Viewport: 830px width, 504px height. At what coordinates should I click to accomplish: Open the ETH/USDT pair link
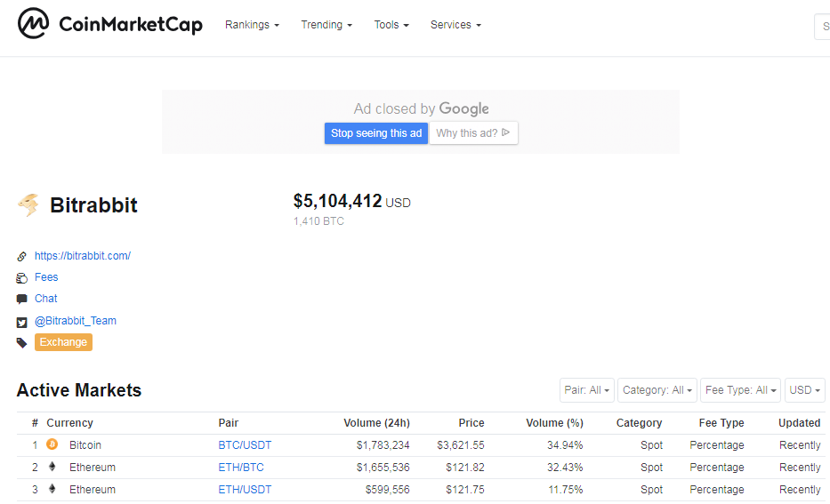click(x=245, y=490)
